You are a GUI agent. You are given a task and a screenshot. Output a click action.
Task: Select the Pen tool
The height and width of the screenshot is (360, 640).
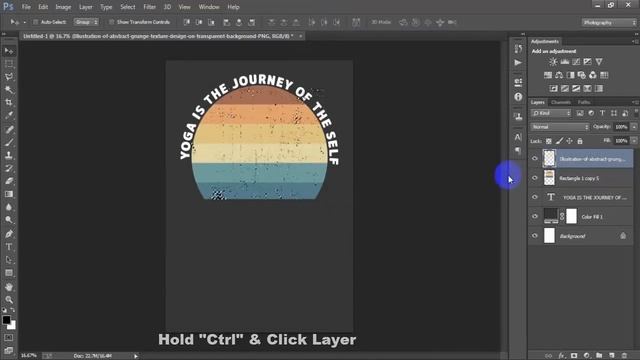coord(9,234)
